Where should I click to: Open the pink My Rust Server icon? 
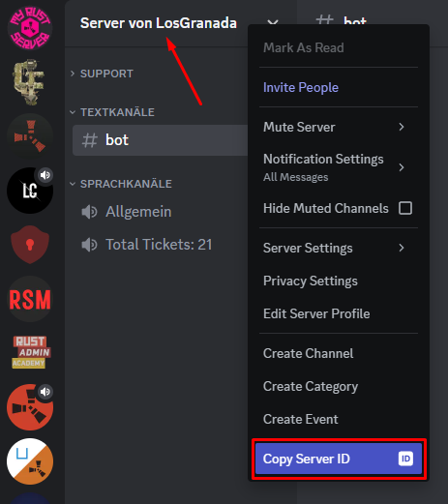(30, 28)
